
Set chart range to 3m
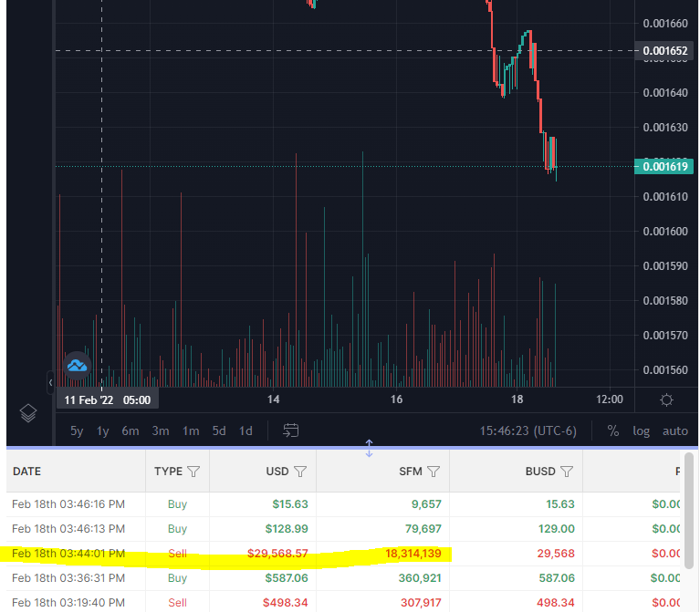(x=161, y=430)
